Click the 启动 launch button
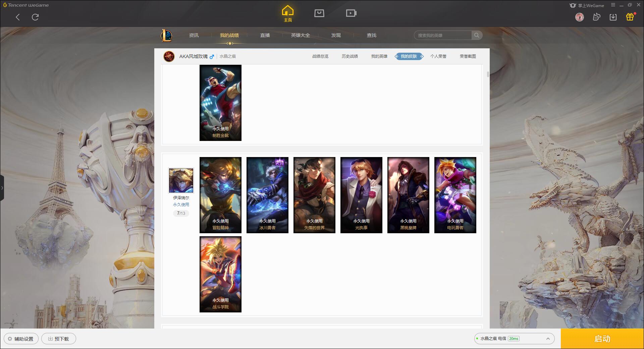The image size is (644, 349). pyautogui.click(x=602, y=339)
